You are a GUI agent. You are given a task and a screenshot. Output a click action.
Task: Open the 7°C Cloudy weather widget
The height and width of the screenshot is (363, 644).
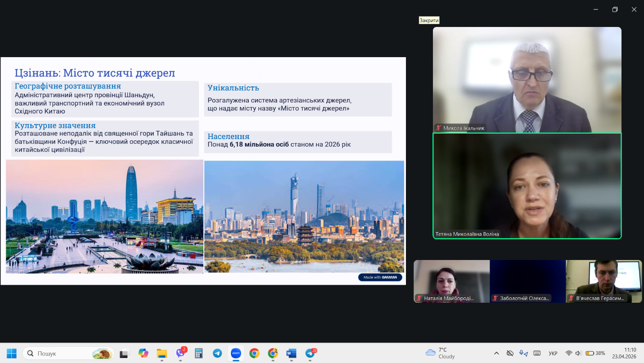pyautogui.click(x=440, y=353)
